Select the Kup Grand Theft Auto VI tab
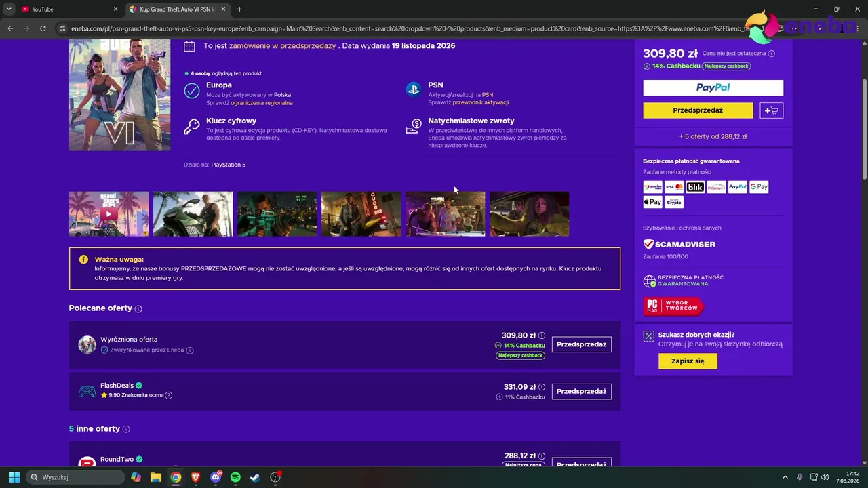 click(178, 9)
